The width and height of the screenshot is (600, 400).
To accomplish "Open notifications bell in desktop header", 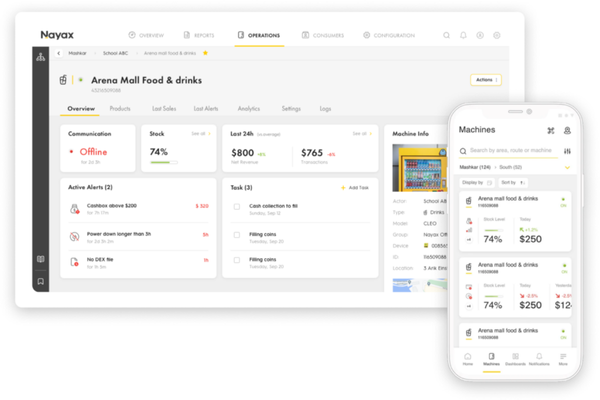I will click(464, 35).
